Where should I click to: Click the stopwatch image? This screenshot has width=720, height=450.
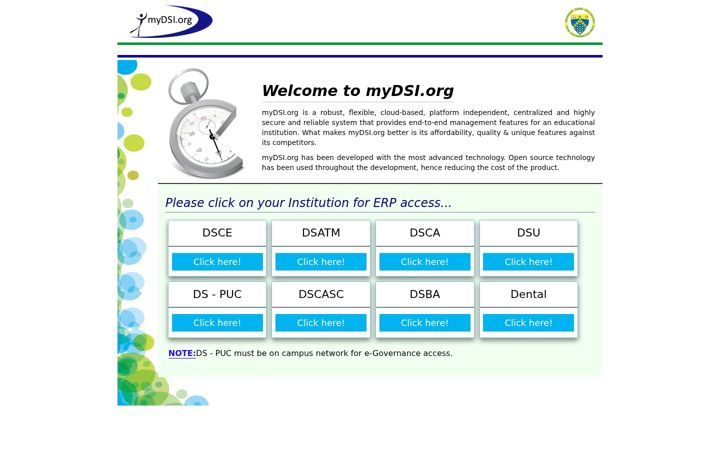[x=205, y=123]
